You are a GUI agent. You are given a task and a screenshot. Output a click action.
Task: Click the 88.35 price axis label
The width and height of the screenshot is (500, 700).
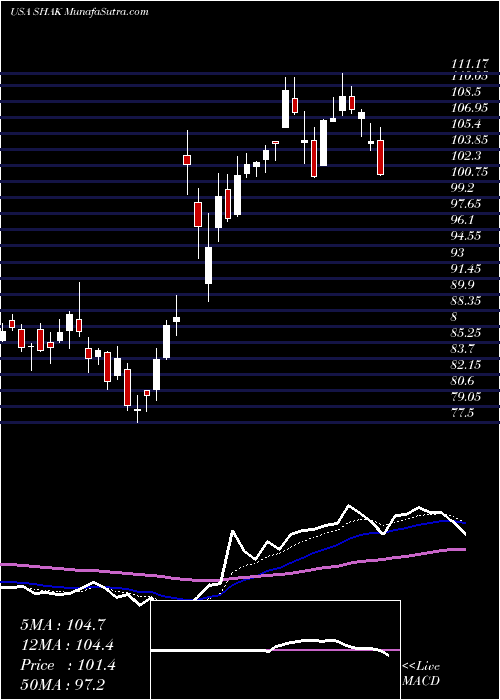click(x=466, y=300)
